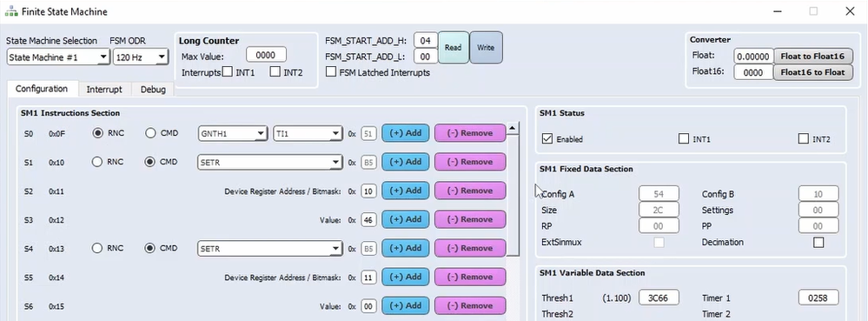
Task: Click Float to Float16 button
Action: (x=812, y=56)
